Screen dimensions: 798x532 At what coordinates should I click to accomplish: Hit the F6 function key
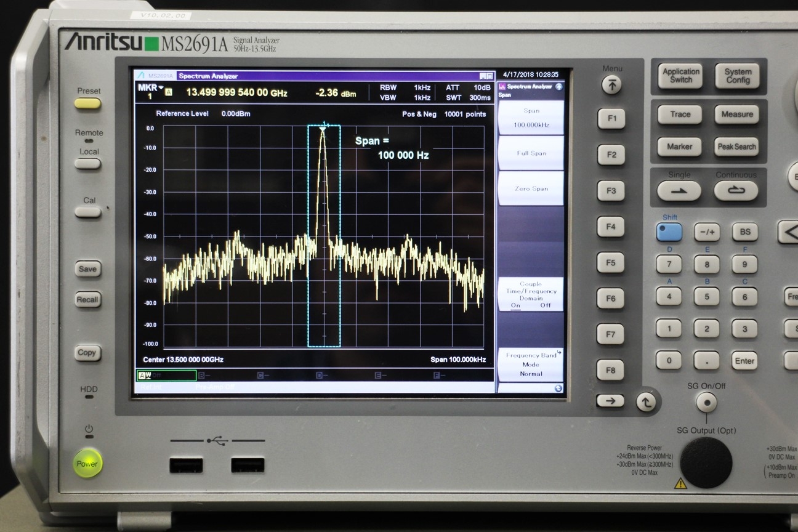click(611, 299)
